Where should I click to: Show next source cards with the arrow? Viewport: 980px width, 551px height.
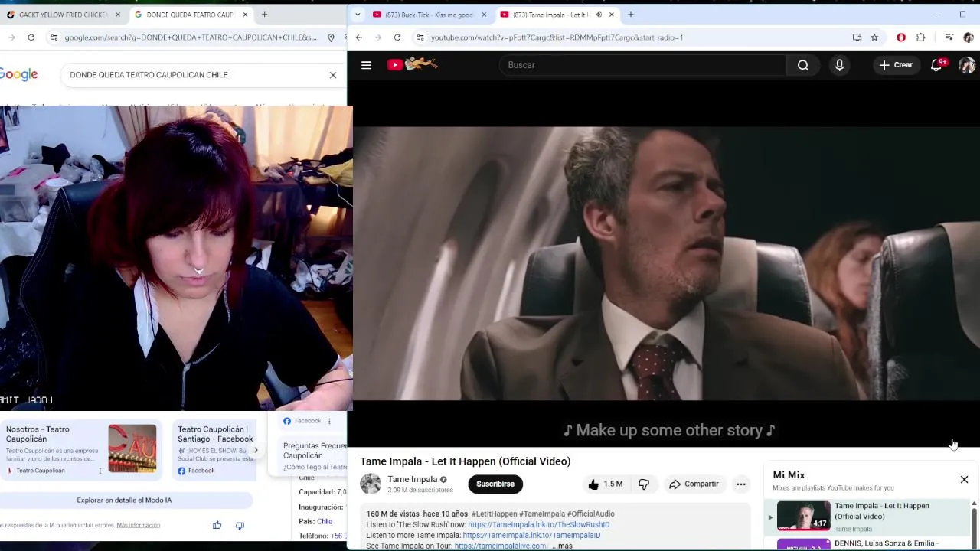256,450
